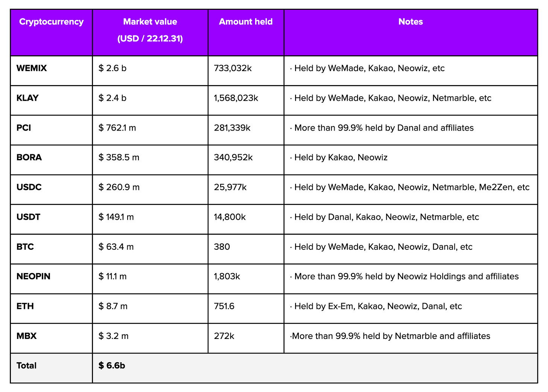Select the BORA row label
The width and height of the screenshot is (548, 392).
29,158
